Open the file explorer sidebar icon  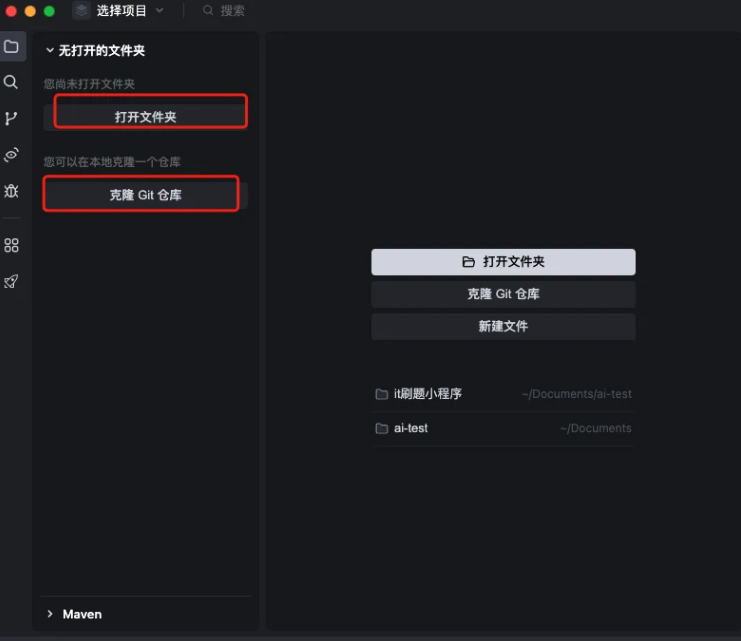pos(11,46)
